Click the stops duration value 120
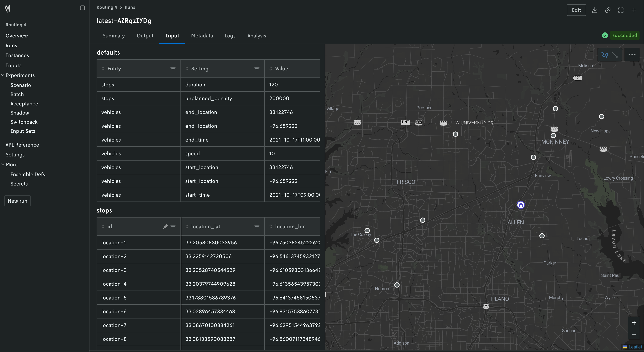 pyautogui.click(x=274, y=85)
